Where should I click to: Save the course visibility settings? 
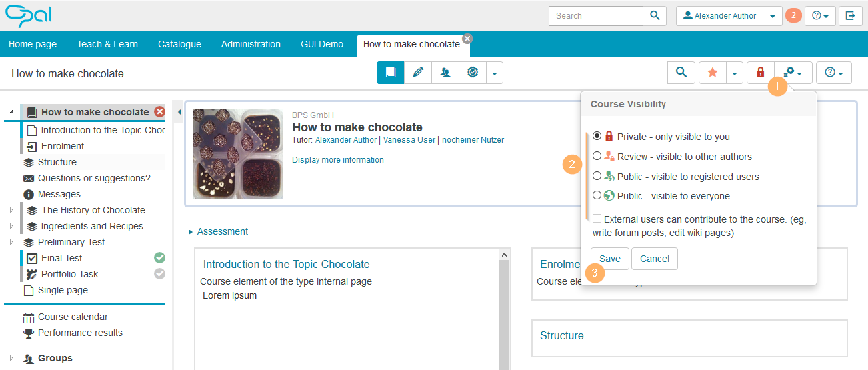[609, 259]
